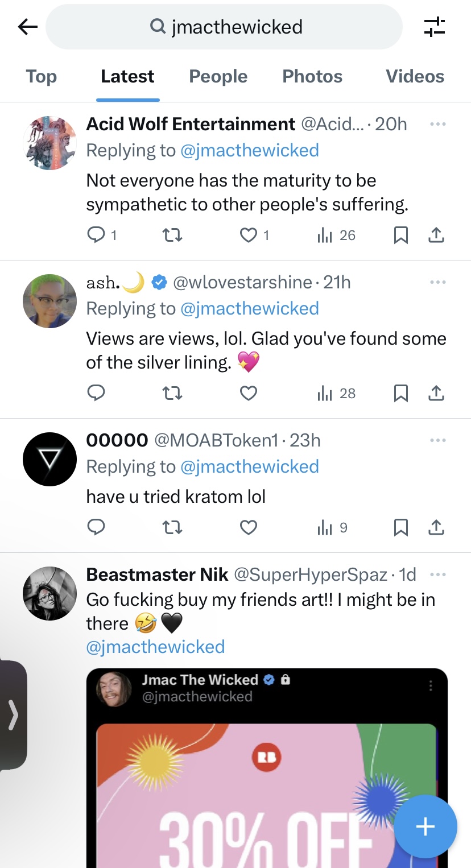
Task: Retweet the Acid Wolf Entertainment reply
Action: [x=172, y=235]
